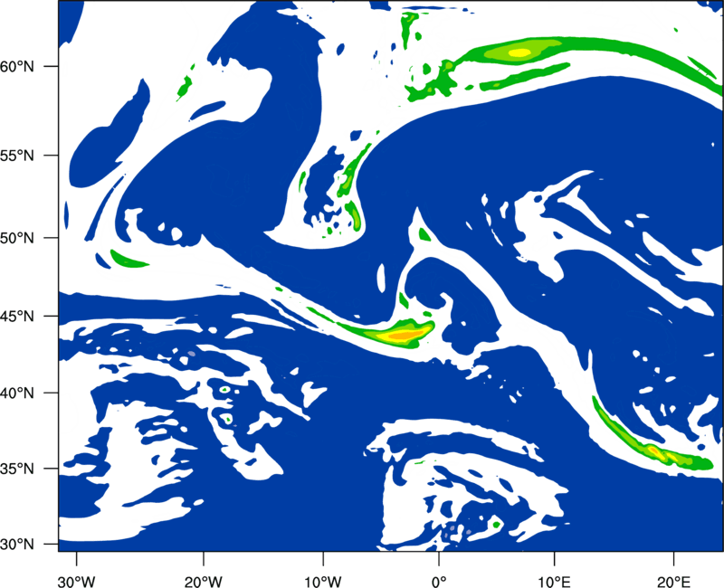Click the 45°N latitude axis label

[x=16, y=317]
